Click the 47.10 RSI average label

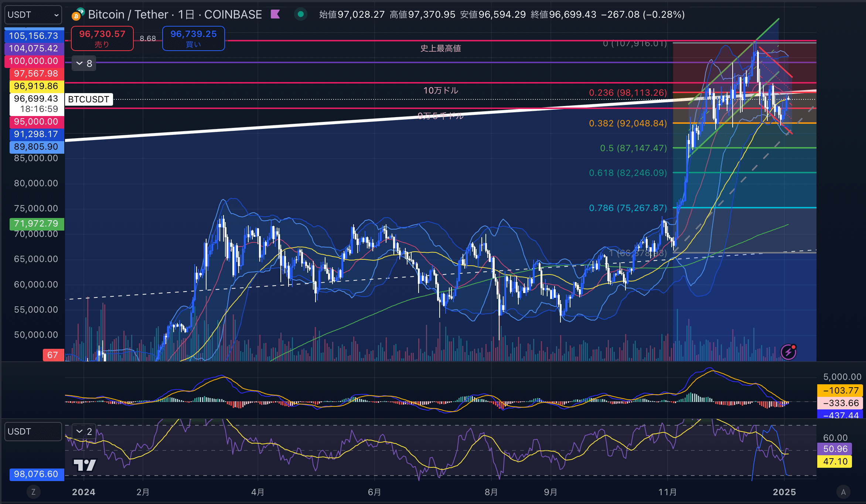[x=835, y=462]
